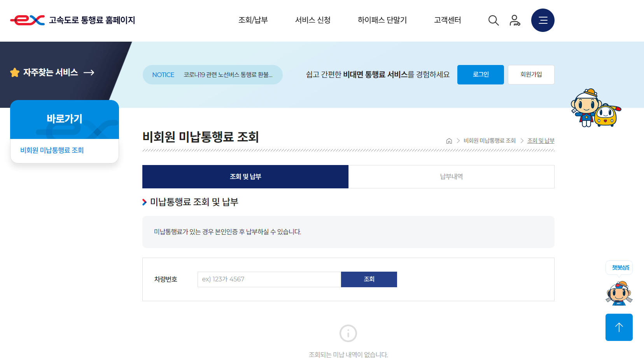Open the 하이패스 단말기 menu

[382, 20]
